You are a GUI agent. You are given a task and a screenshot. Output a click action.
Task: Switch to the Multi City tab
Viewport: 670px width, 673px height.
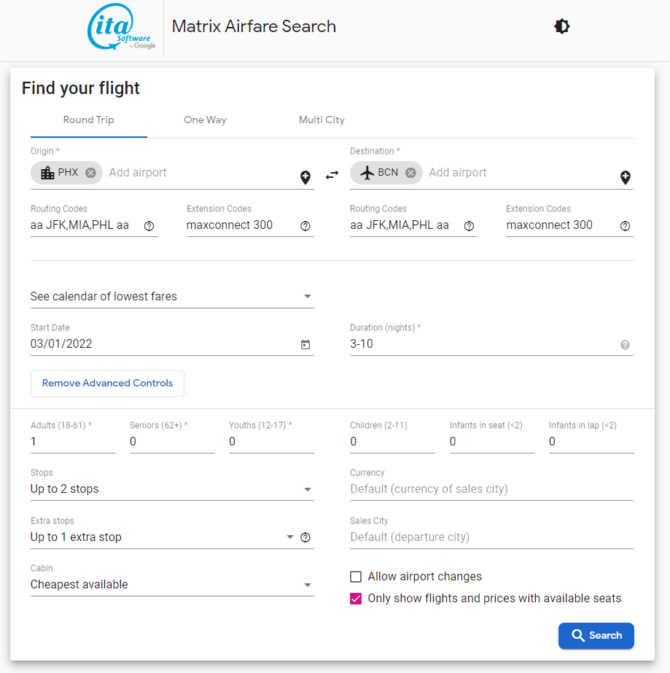click(x=322, y=120)
